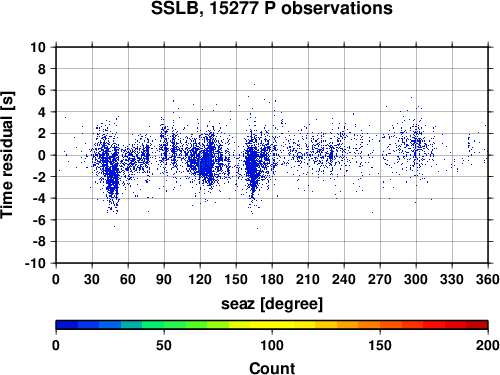The width and height of the screenshot is (500, 375).
Task: Click the green colorbar segment near 50
Action: [153, 325]
